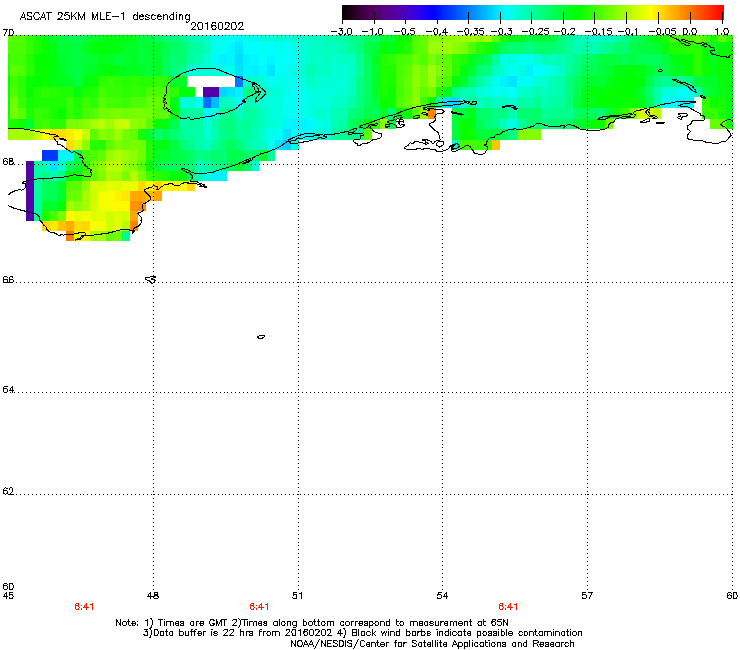Click the title 'ASCAT 25KM MLE-1 descending'
Screen dimensions: 740x650
(105, 16)
